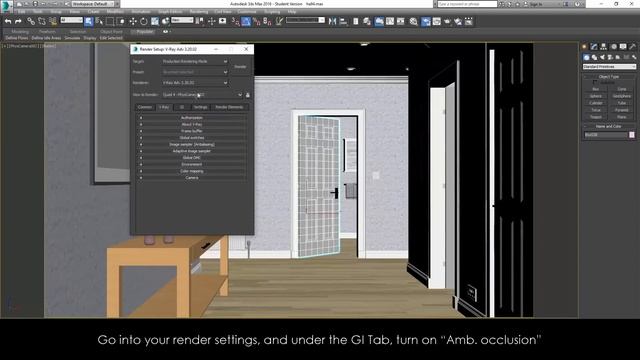Open the named selection sets dropdown
Viewport: 640px width, 360px height.
click(305, 20)
